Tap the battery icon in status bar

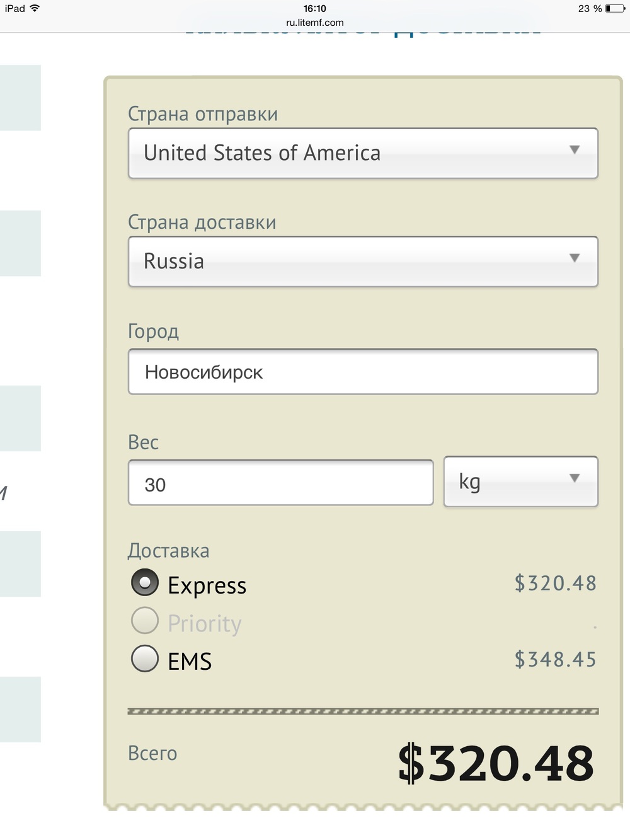[x=615, y=9]
